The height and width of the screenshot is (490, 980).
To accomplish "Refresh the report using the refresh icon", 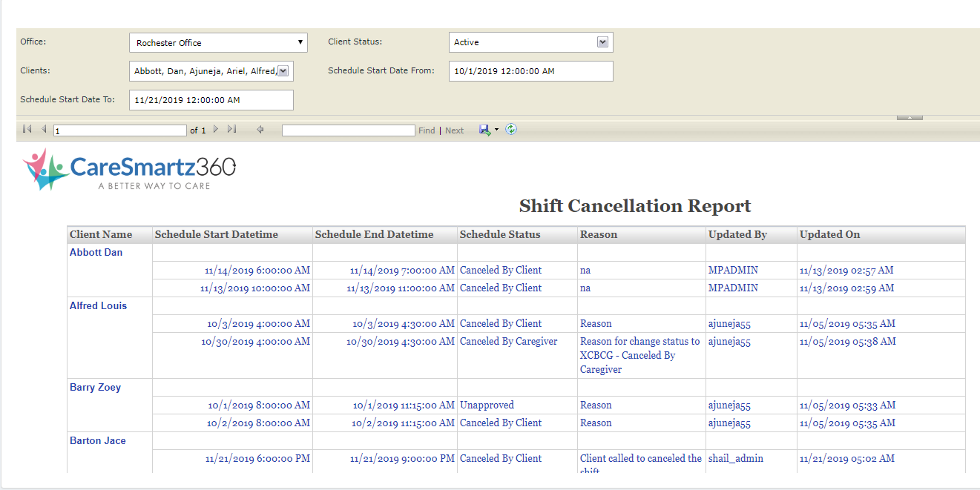I will [x=511, y=129].
